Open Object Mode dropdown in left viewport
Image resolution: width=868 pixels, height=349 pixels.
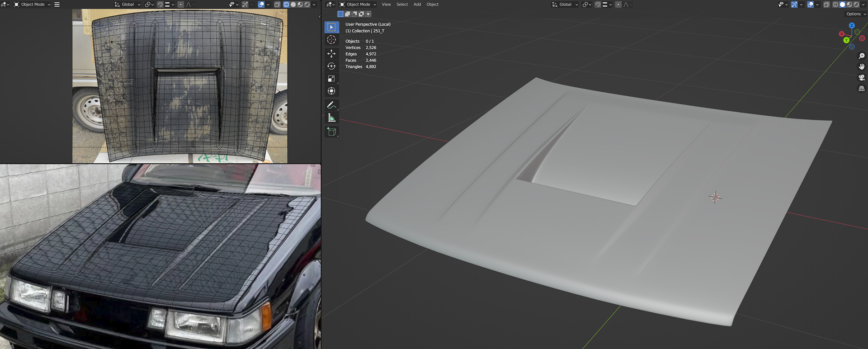[x=33, y=5]
